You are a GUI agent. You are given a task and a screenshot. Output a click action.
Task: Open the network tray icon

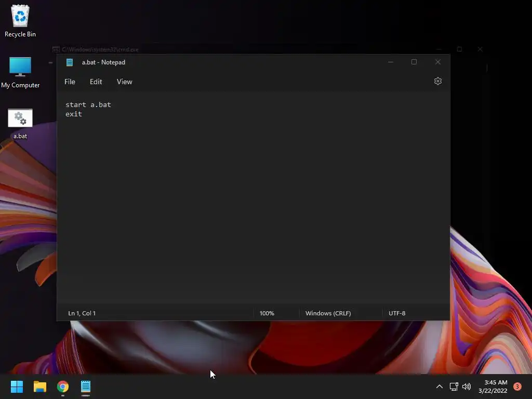454,387
